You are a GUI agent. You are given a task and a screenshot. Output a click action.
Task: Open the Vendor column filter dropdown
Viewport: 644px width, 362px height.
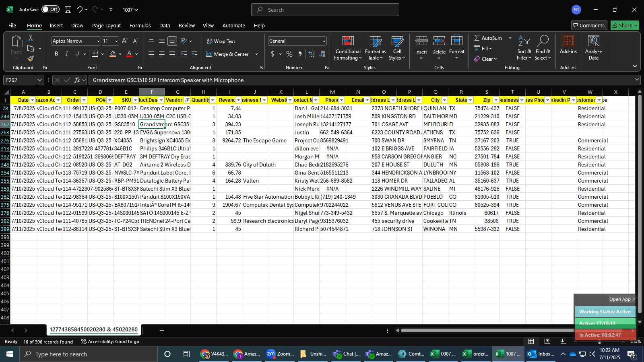(187, 100)
